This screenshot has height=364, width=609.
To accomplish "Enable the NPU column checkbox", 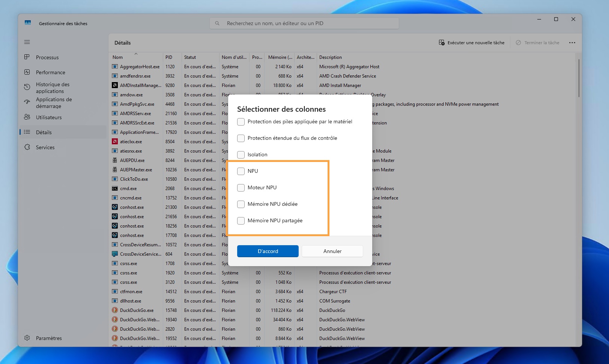I will 241,171.
